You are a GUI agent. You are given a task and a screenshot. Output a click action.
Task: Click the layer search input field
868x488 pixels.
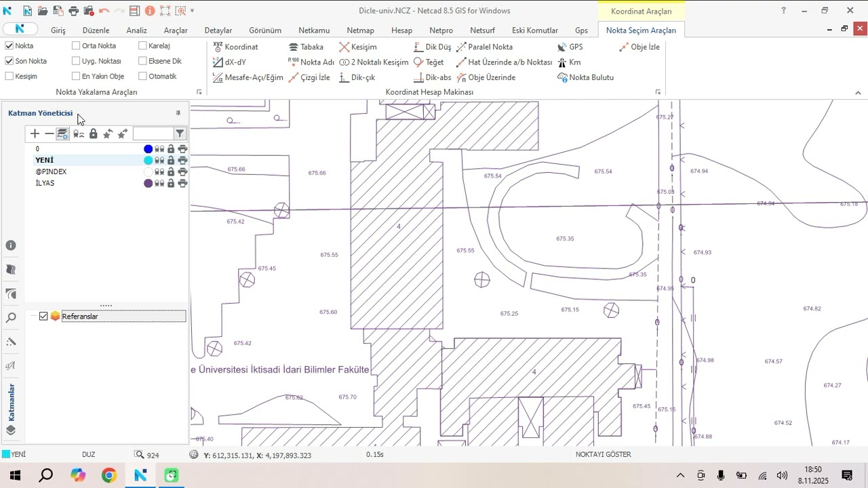coord(153,134)
